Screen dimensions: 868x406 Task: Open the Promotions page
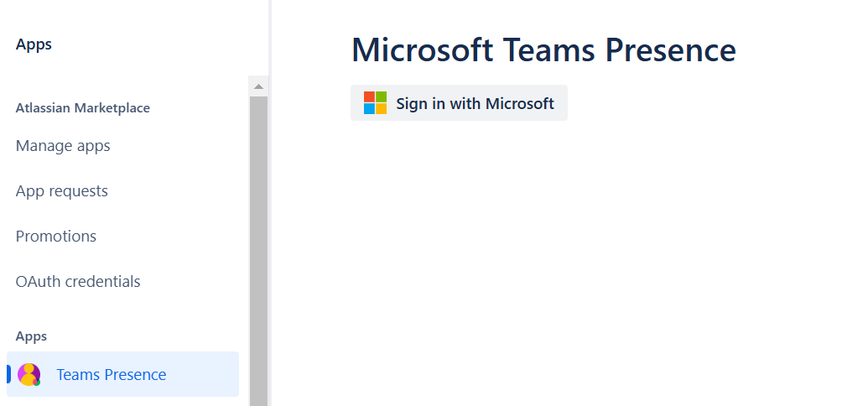[x=56, y=237]
